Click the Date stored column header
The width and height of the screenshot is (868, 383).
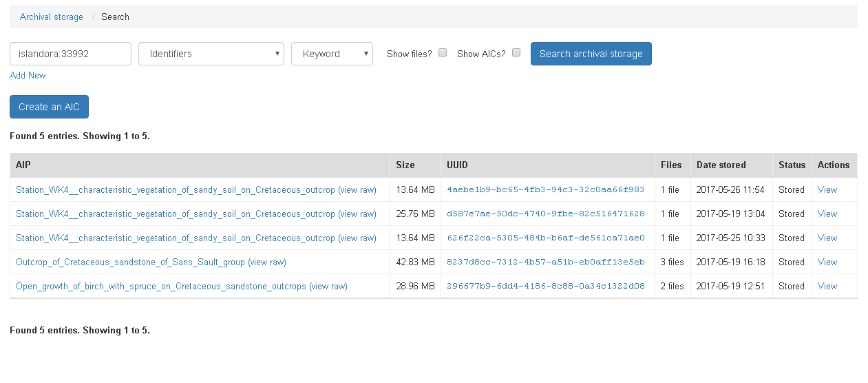(x=721, y=165)
